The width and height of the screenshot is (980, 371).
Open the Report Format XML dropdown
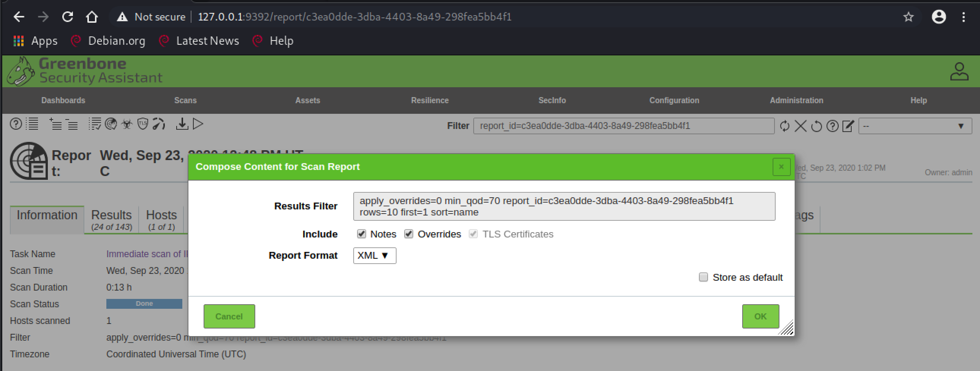[x=375, y=255]
